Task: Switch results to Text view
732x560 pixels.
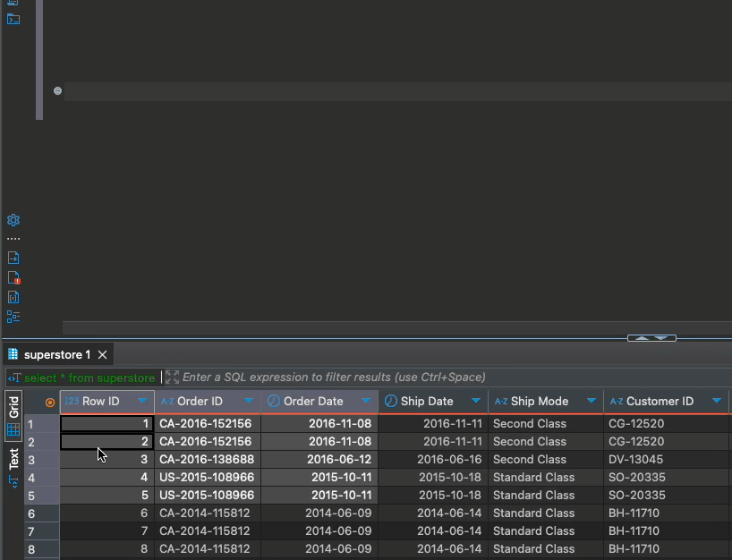Action: pos(13,459)
